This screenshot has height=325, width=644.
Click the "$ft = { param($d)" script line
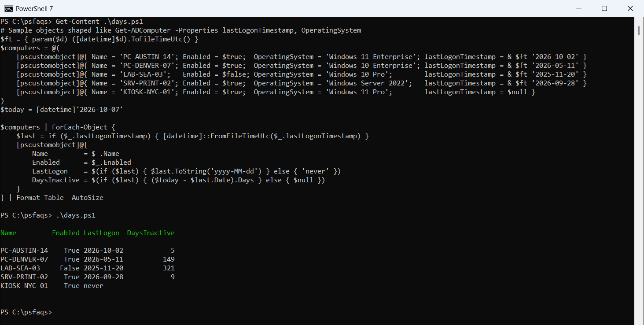click(99, 39)
